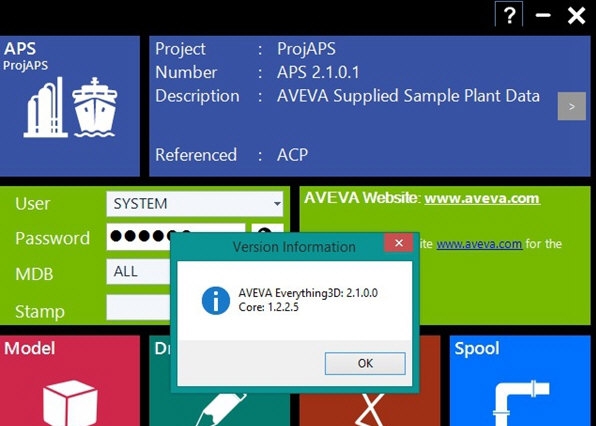Click the ship icon on APS tile

(95, 108)
